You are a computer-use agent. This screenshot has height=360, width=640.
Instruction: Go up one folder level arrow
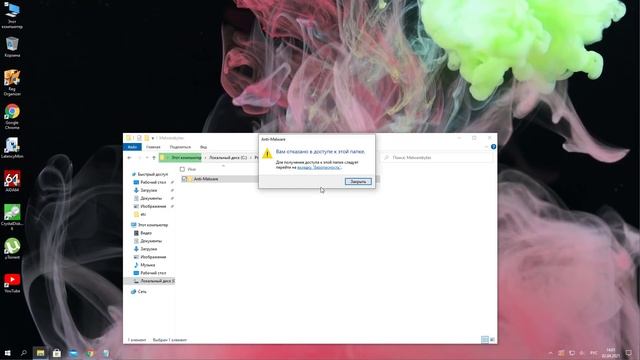click(154, 158)
